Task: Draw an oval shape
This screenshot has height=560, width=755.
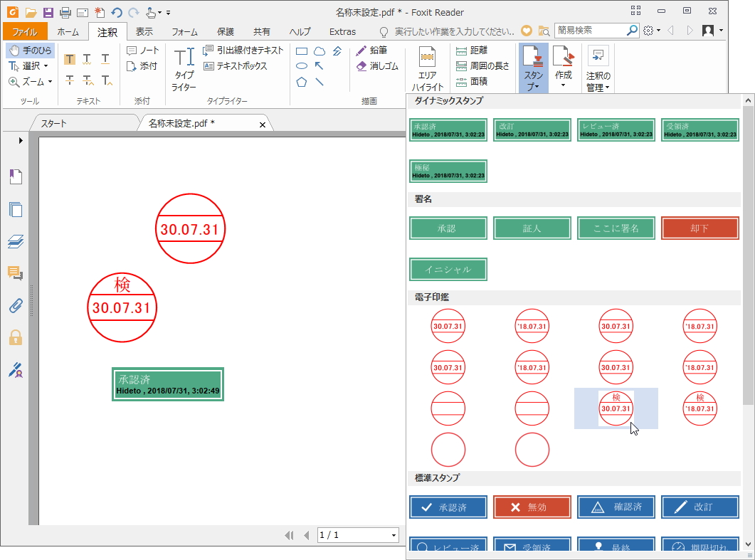Action: pyautogui.click(x=302, y=66)
